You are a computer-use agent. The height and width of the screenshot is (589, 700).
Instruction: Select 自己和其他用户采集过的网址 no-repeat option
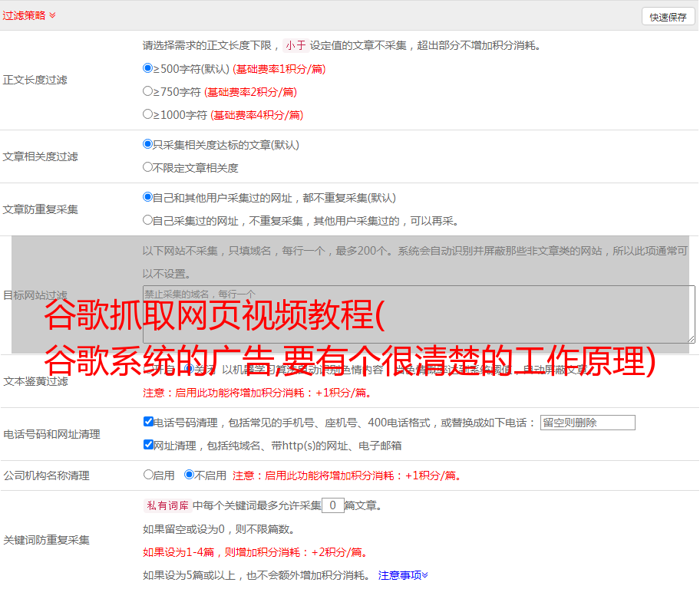[148, 197]
